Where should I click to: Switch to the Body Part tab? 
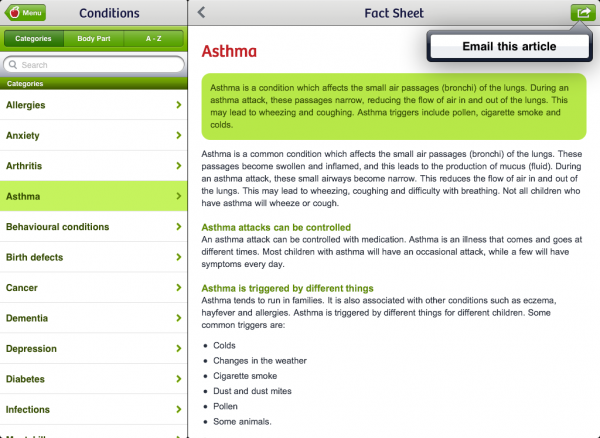[x=94, y=39]
